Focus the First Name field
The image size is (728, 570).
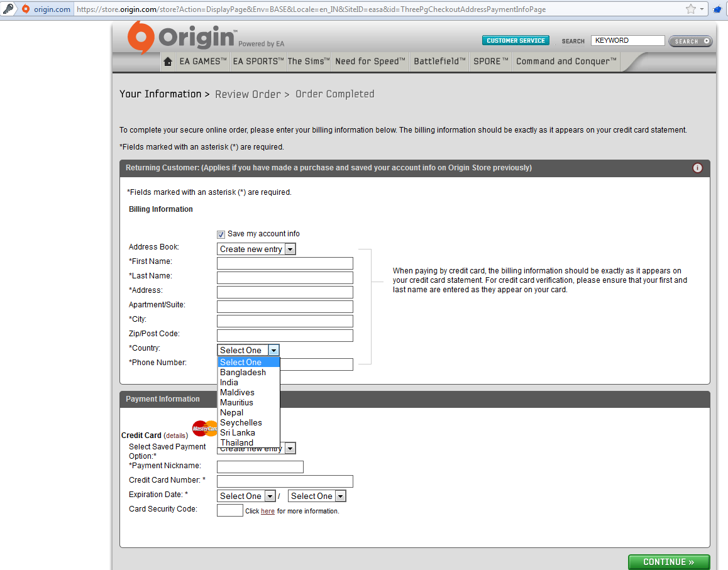[x=285, y=263]
